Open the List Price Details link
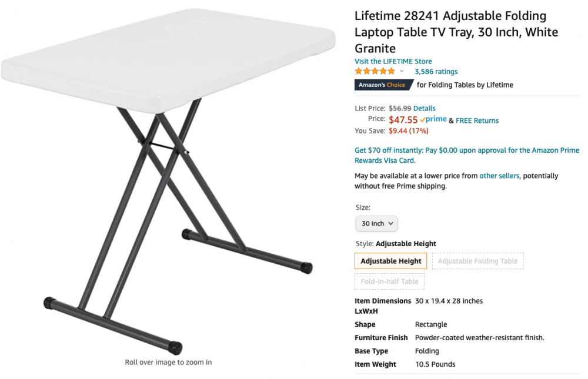Image resolution: width=588 pixels, height=379 pixels. tap(424, 108)
